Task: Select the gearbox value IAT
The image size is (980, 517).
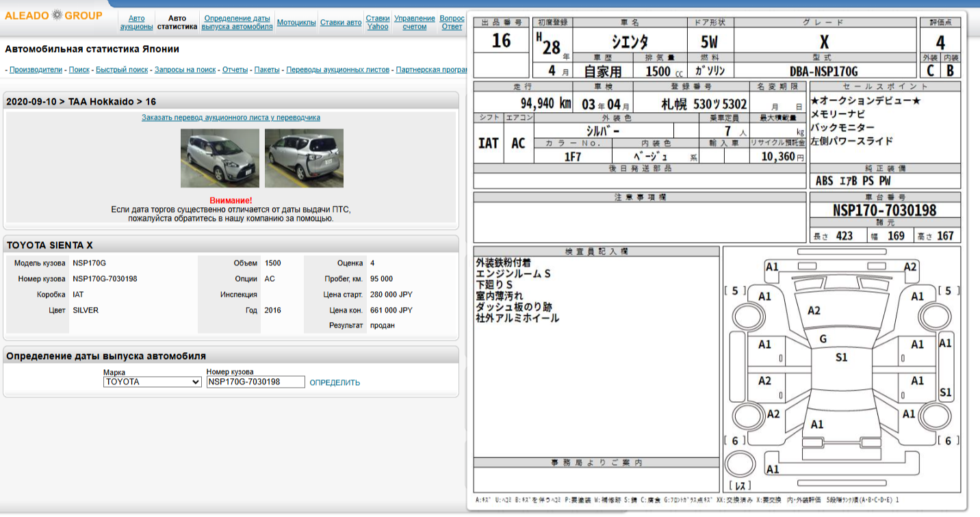Action: pyautogui.click(x=78, y=295)
